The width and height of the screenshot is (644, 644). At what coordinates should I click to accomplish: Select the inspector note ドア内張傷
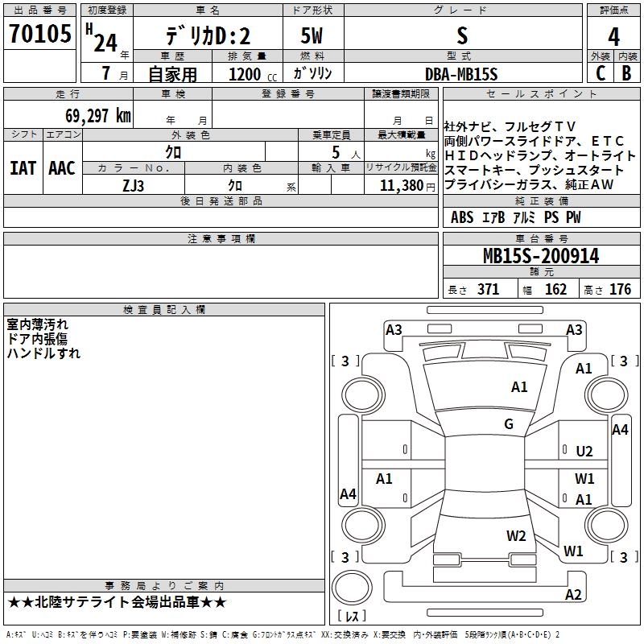point(37,339)
